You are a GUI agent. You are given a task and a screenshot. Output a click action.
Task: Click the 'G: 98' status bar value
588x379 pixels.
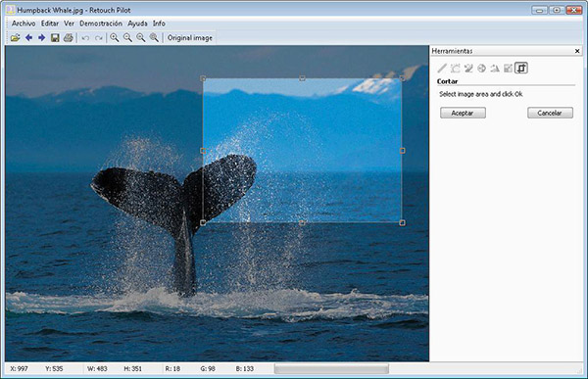pyautogui.click(x=208, y=369)
